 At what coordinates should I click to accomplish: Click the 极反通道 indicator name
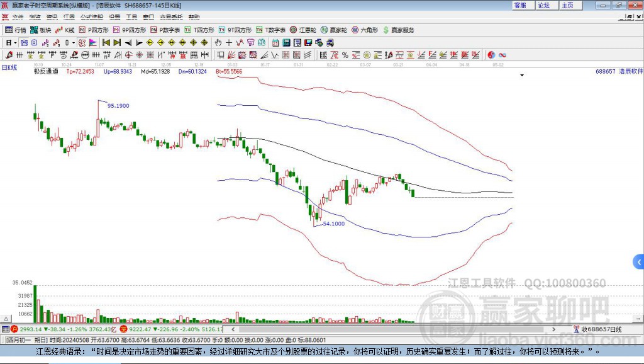click(46, 71)
